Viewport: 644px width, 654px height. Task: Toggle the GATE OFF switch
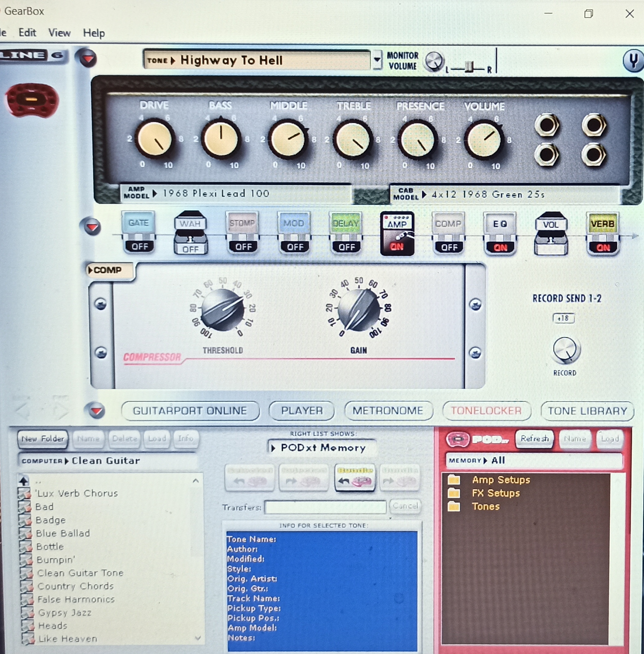pos(140,246)
